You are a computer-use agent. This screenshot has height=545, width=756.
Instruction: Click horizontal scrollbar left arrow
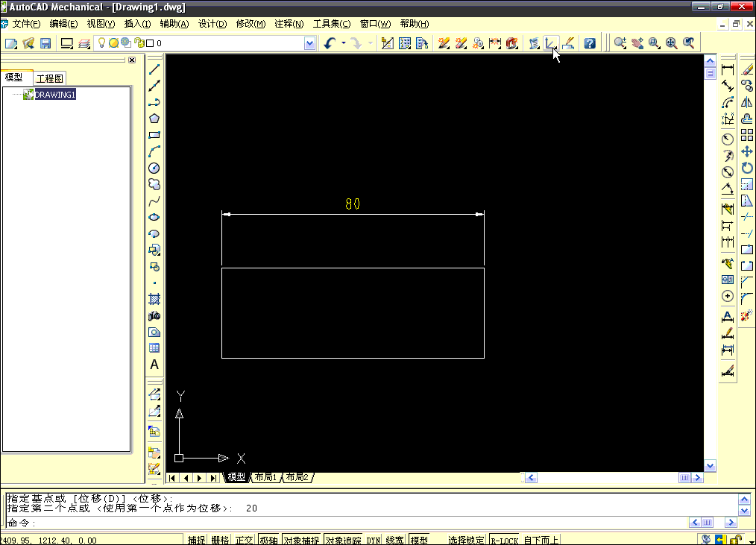pos(532,478)
